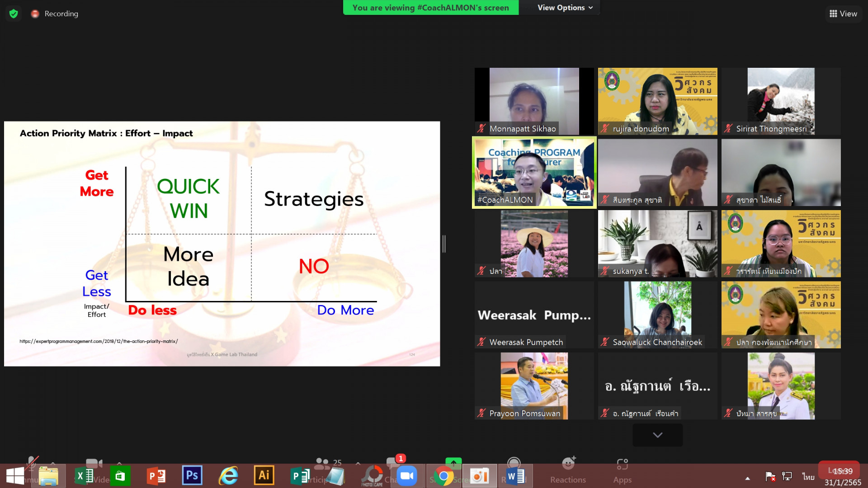Select the สืบตระกูล สุขาติ video tile

(x=657, y=172)
